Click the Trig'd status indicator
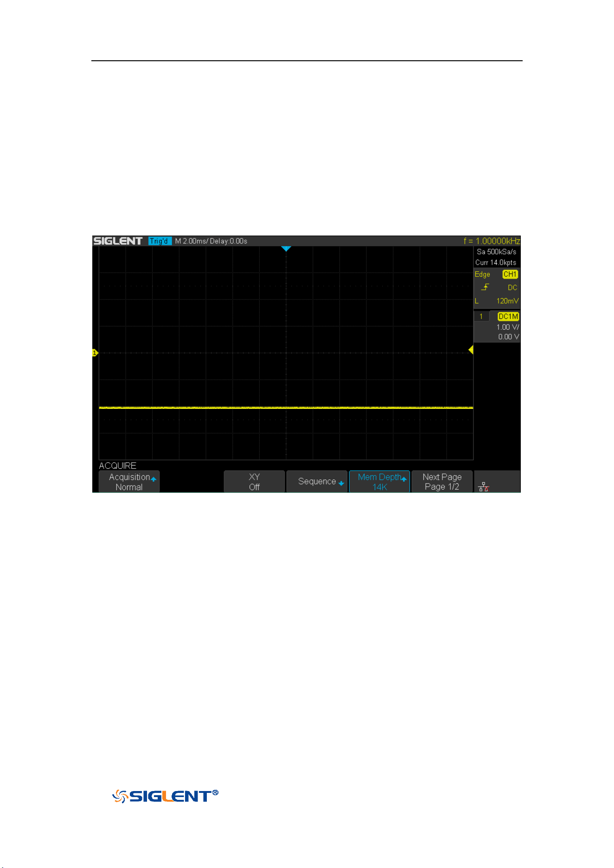The image size is (614, 868). tap(160, 241)
